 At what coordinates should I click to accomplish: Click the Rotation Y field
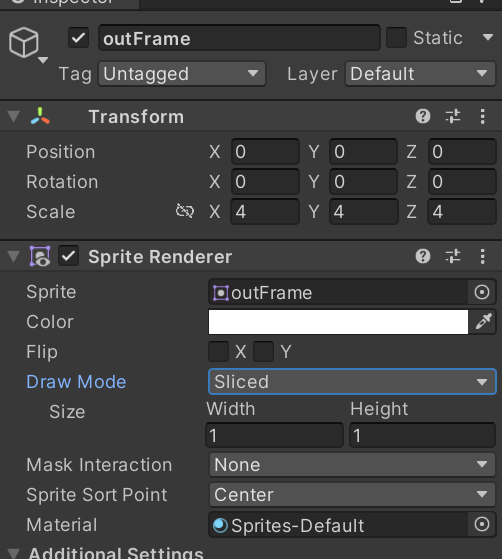(364, 181)
